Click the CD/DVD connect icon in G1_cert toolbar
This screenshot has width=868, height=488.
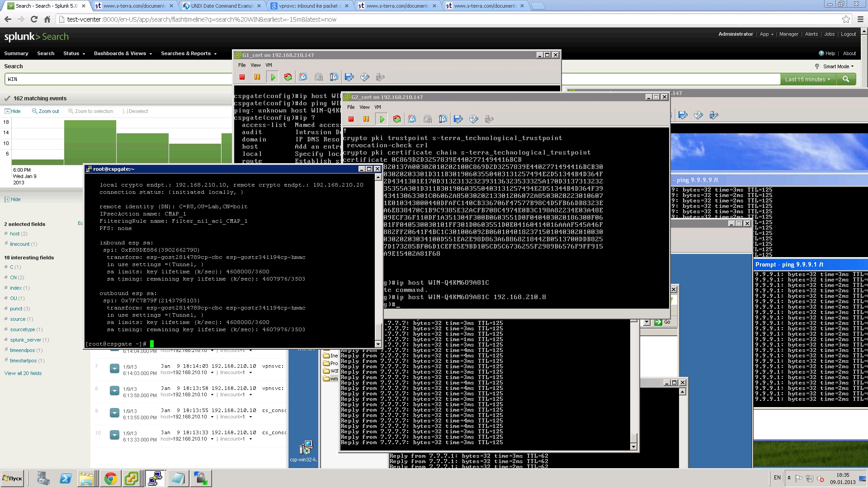click(x=365, y=77)
